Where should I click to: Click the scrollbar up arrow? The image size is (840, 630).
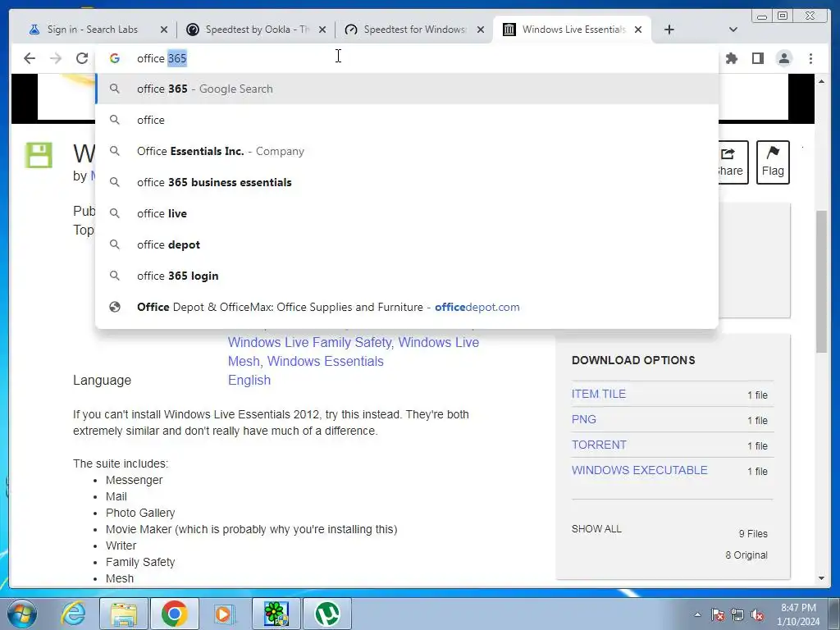(821, 81)
